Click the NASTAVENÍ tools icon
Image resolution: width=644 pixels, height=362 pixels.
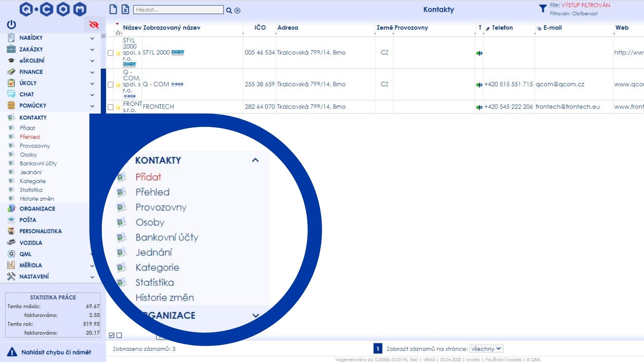coord(11,276)
